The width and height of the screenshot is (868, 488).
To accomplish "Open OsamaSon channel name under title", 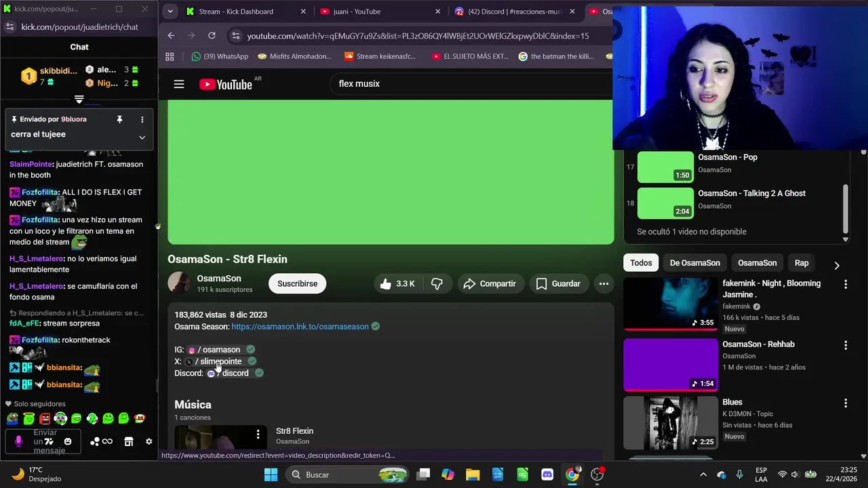I will coord(219,279).
